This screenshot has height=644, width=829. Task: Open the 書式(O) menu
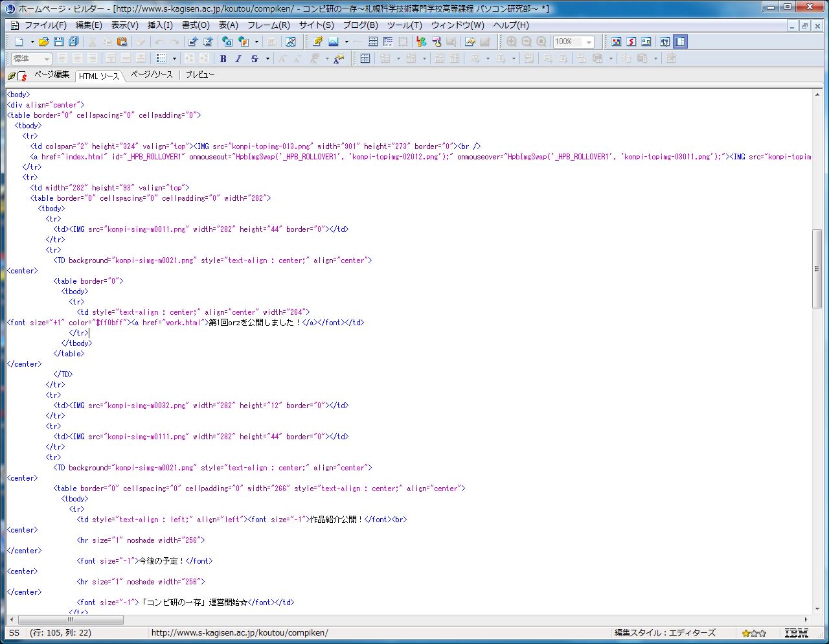coord(196,25)
